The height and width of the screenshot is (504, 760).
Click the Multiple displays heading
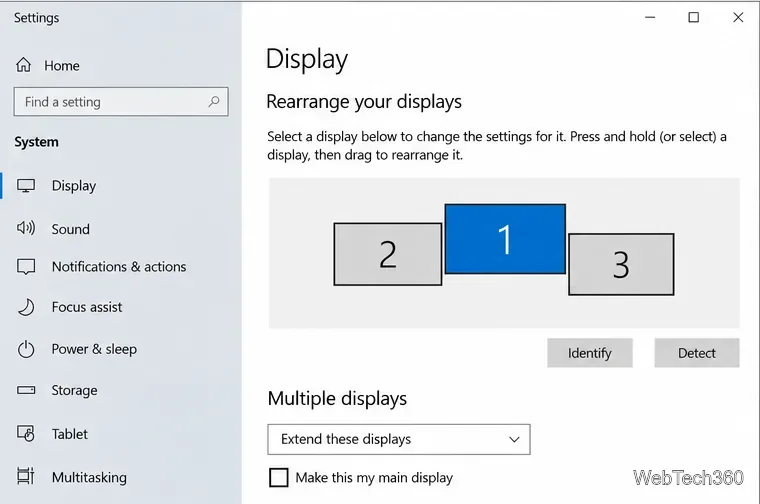[x=337, y=398]
